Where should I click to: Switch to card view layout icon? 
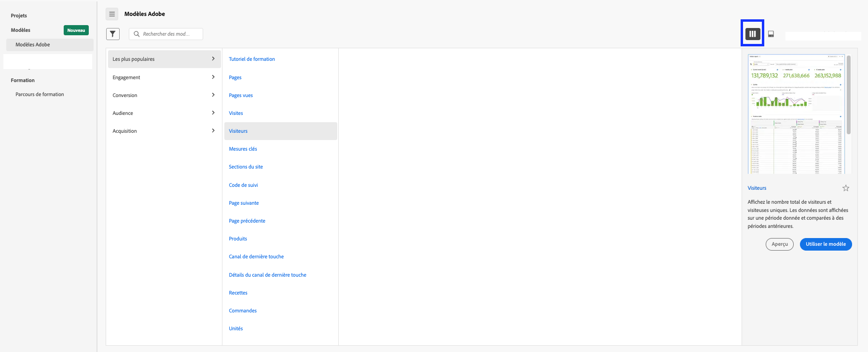(x=771, y=34)
